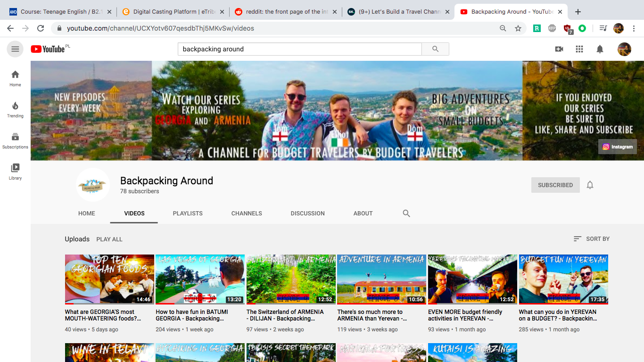Go to Home in the sidebar
This screenshot has height=362, width=644.
pos(15,78)
